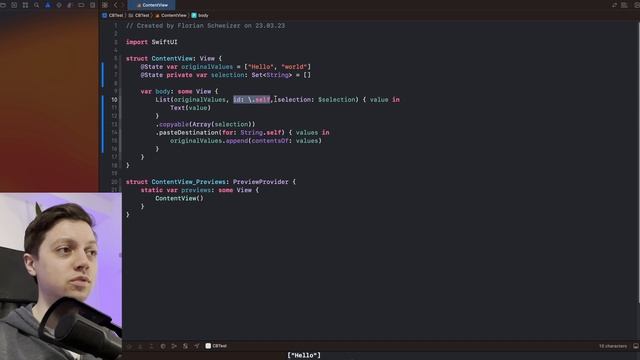Click 'var body: some View' line

[x=179, y=91]
